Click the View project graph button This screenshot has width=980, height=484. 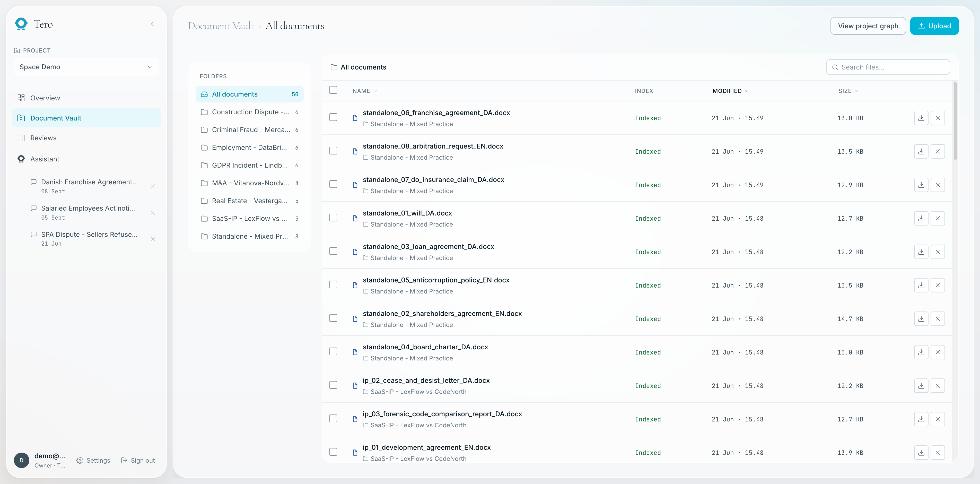click(x=868, y=26)
